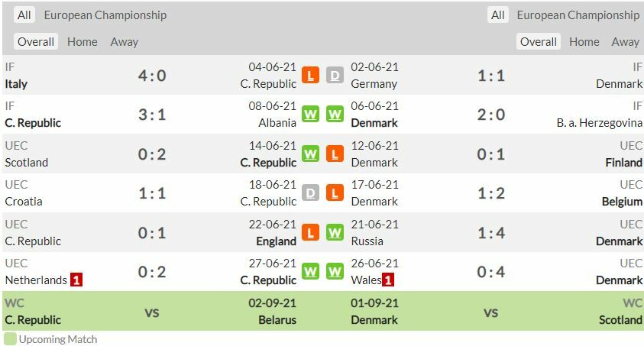Click the red card icon beside Wales
The height and width of the screenshot is (346, 644).
[388, 280]
